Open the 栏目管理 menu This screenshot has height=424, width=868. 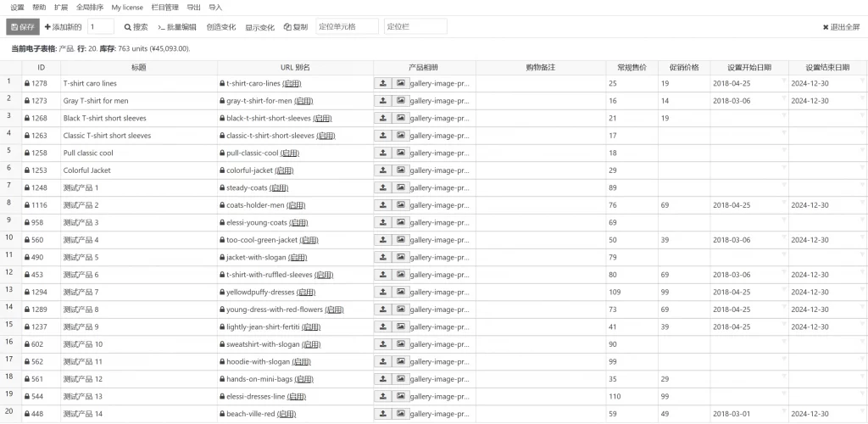(x=165, y=7)
